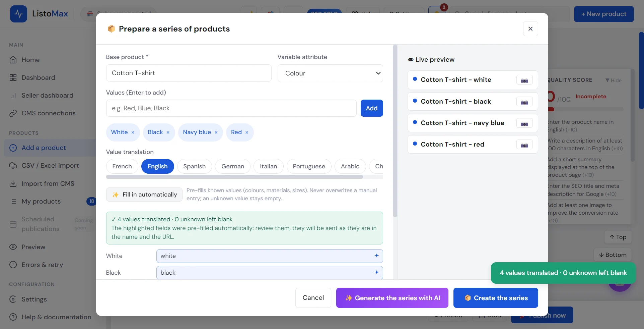Image resolution: width=644 pixels, height=329 pixels.
Task: Click camera icon for Cotton T-shirt - navy blue
Action: [x=524, y=124]
